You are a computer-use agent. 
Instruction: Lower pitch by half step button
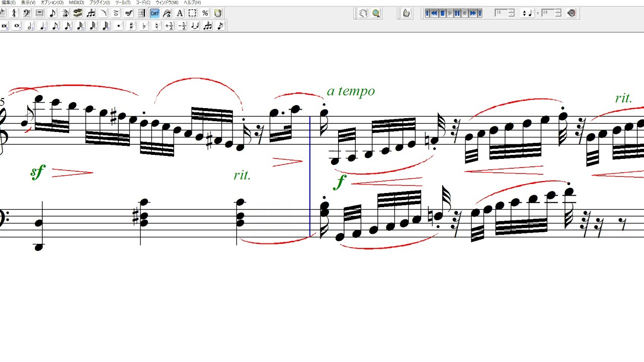tap(182, 26)
